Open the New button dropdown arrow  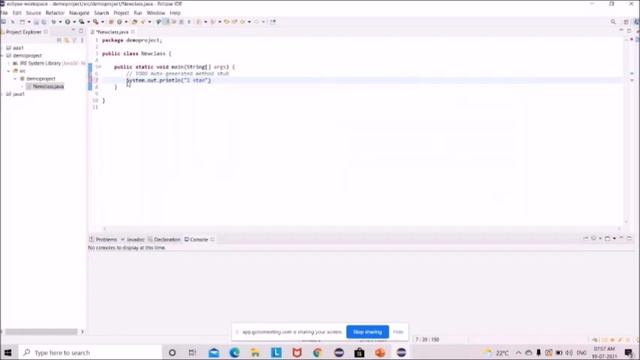click(x=29, y=22)
